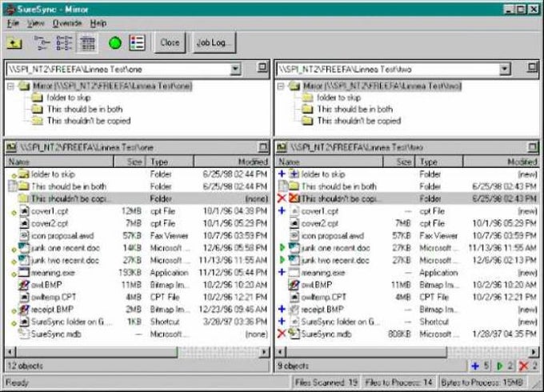Select 'This shouldn't be copied' in right tree
Image resolution: width=544 pixels, height=392 pixels.
pos(359,121)
